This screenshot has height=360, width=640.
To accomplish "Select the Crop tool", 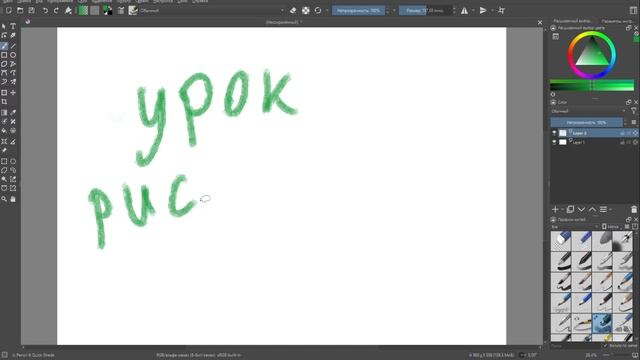I will tap(4, 102).
